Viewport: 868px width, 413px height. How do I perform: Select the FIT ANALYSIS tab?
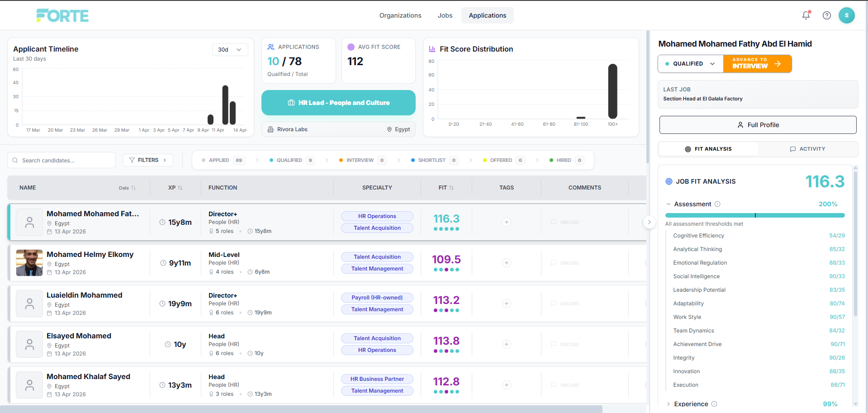708,149
